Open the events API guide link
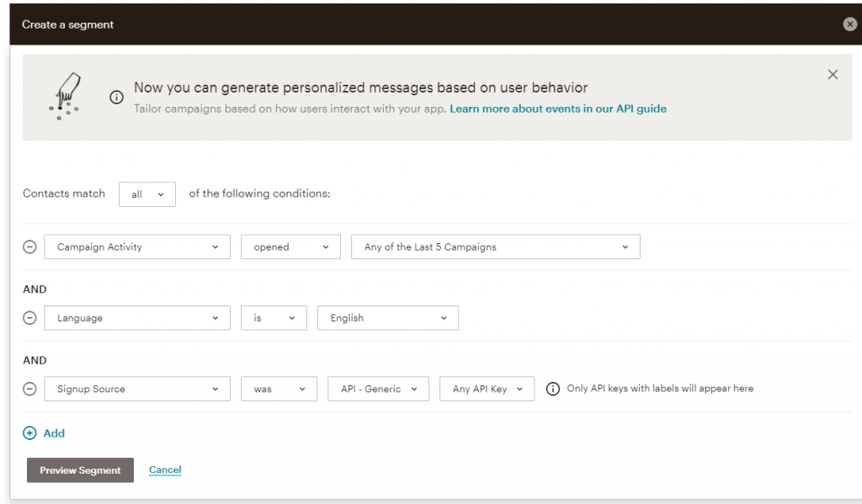This screenshot has height=504, width=862. click(x=558, y=109)
